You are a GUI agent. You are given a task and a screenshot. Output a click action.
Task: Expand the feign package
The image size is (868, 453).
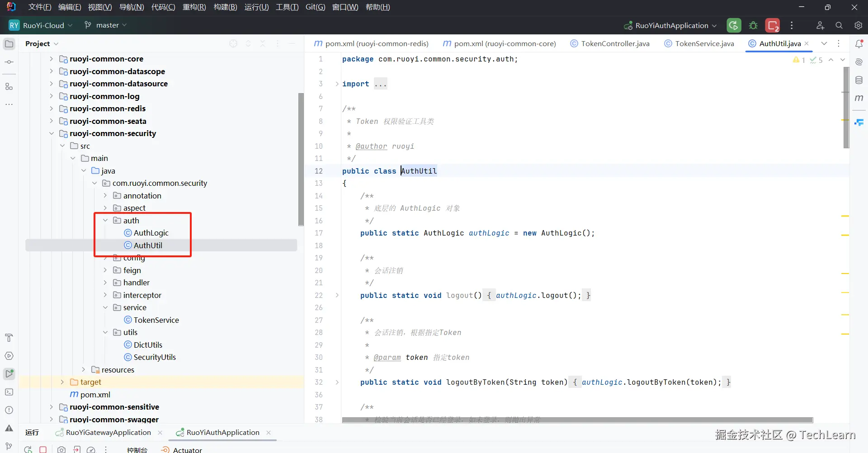point(105,270)
